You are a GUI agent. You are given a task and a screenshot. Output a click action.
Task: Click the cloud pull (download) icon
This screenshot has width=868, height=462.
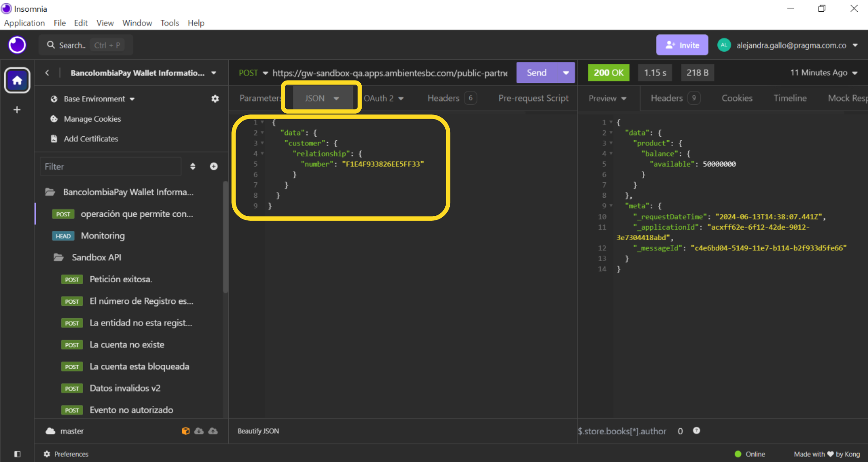click(x=199, y=431)
